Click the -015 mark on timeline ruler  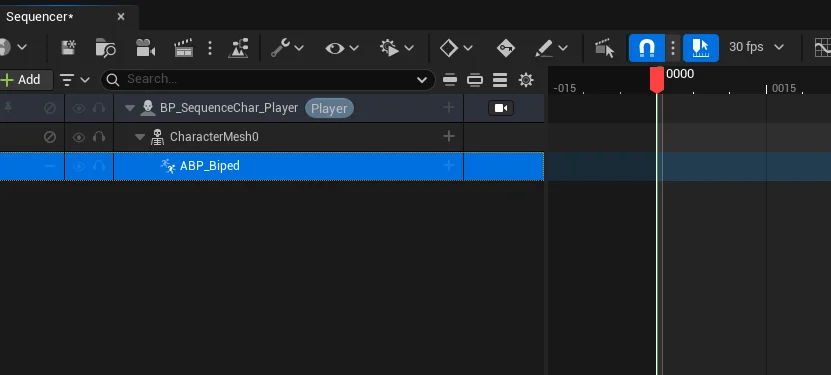click(x=564, y=88)
